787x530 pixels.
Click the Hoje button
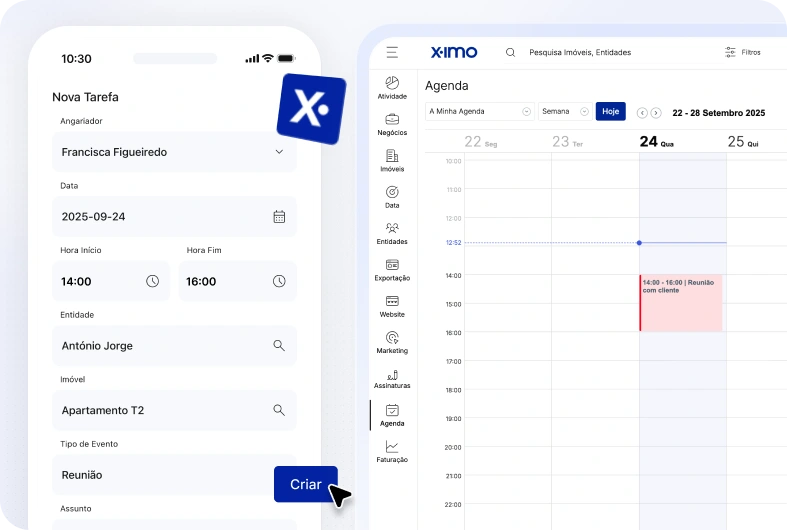point(610,112)
